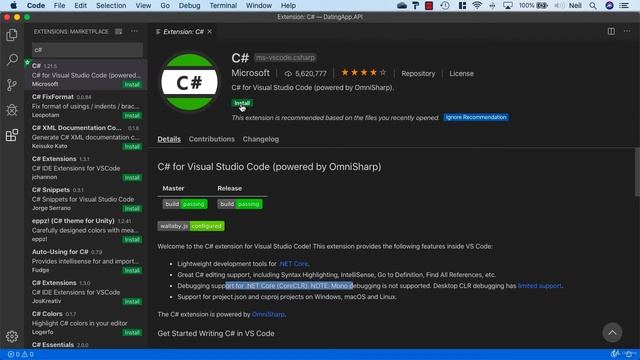Open the Repository link

pyautogui.click(x=418, y=73)
